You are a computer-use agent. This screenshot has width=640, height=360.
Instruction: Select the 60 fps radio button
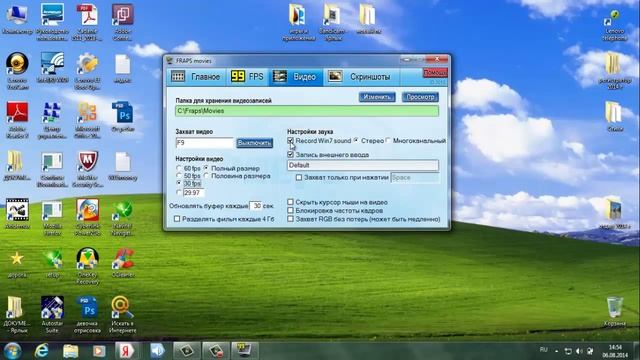point(179,168)
